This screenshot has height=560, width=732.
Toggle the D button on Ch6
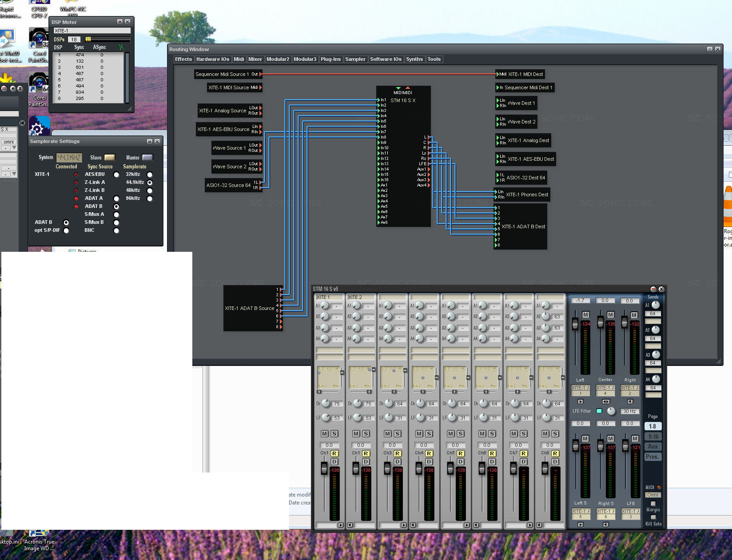tap(492, 462)
